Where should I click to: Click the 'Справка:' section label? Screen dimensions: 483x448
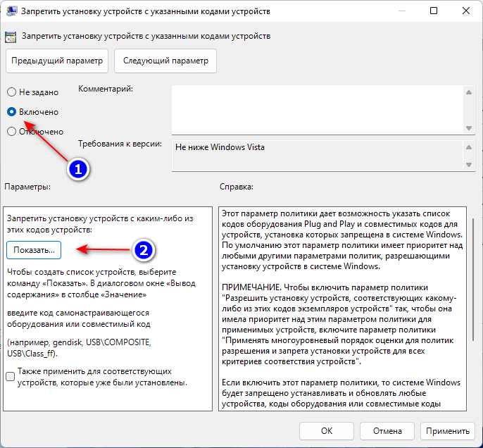pyautogui.click(x=237, y=187)
